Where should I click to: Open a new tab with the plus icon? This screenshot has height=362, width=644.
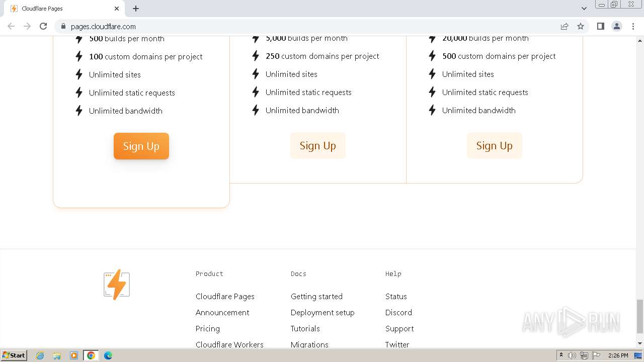click(136, 9)
